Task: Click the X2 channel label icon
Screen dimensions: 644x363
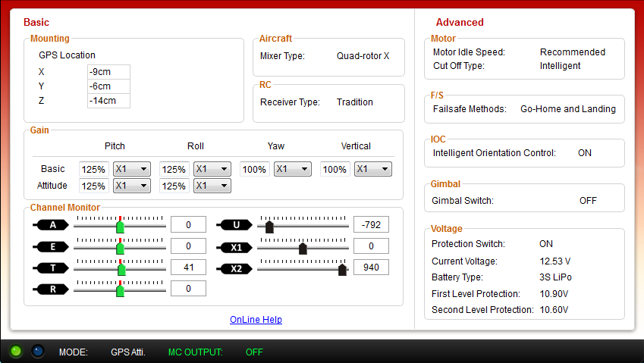Action: [x=236, y=268]
